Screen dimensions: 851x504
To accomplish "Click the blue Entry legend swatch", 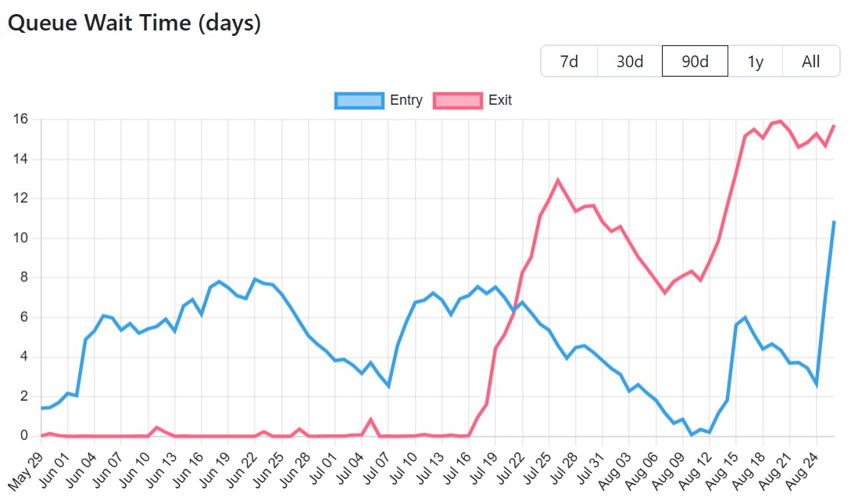I will (x=358, y=100).
